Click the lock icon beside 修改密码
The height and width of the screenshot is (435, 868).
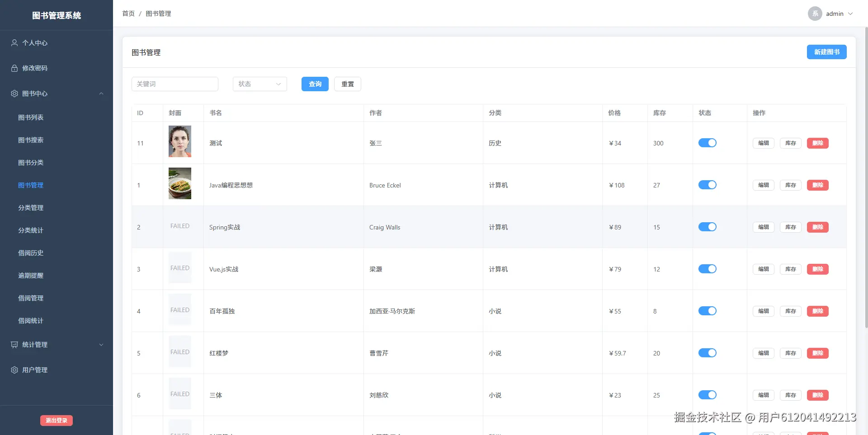(14, 68)
